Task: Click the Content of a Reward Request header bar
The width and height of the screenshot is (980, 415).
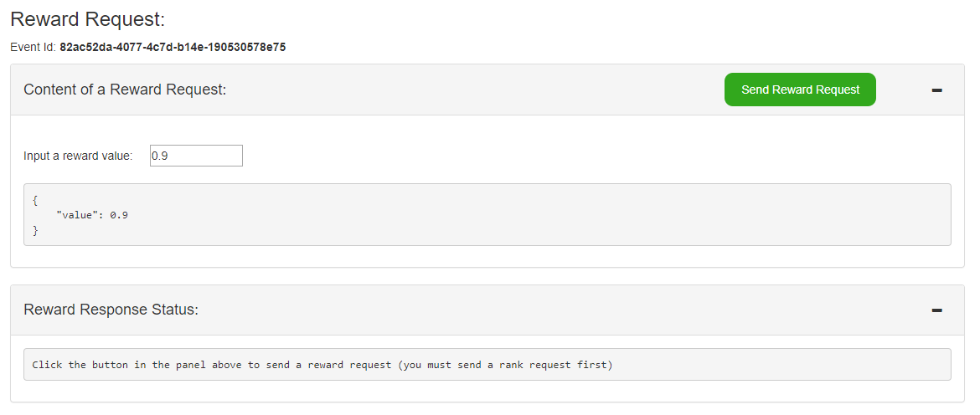Action: pos(487,90)
